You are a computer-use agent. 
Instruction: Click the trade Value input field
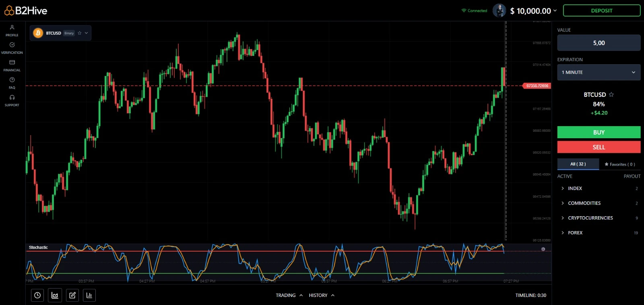point(599,43)
